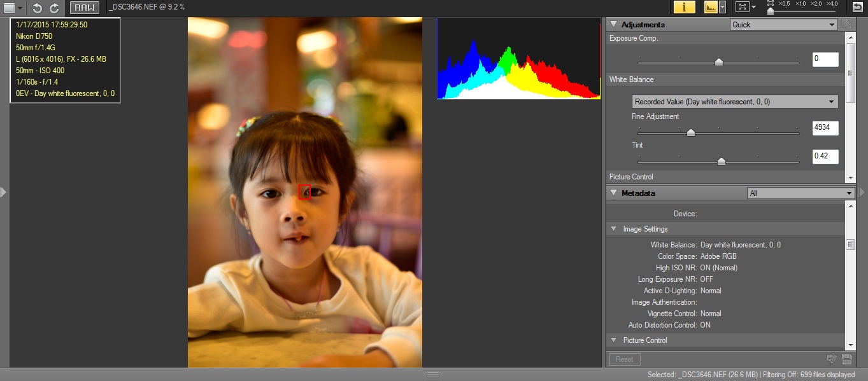Click the revert arrow icon at top right
The height and width of the screenshot is (381, 868).
[857, 7]
